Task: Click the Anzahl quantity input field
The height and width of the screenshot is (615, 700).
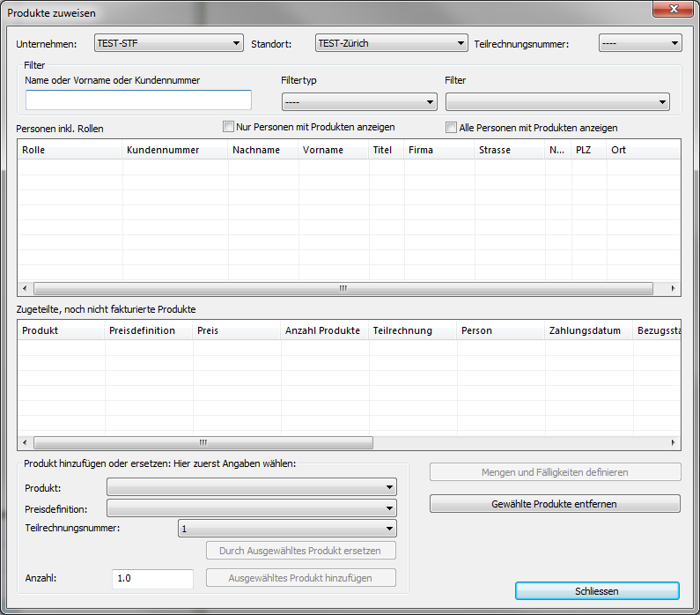Action: click(x=152, y=579)
